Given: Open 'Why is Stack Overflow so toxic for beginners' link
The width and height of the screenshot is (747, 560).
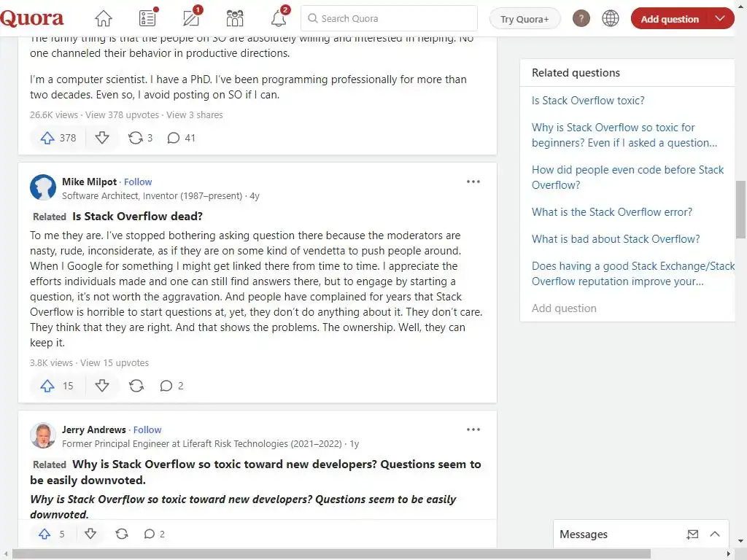Looking at the screenshot, I should pos(624,135).
